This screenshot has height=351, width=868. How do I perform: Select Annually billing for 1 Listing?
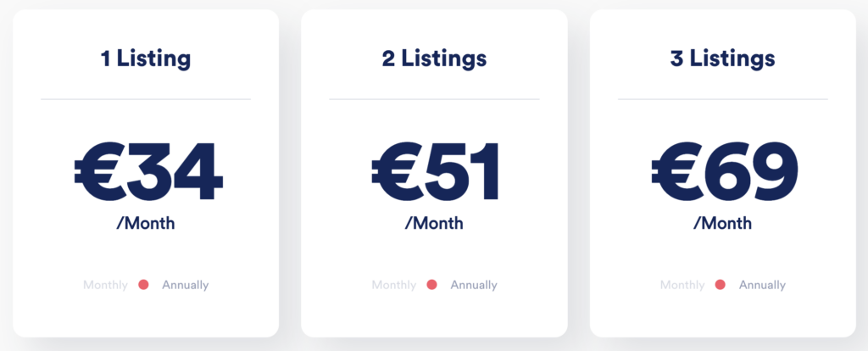pos(185,285)
